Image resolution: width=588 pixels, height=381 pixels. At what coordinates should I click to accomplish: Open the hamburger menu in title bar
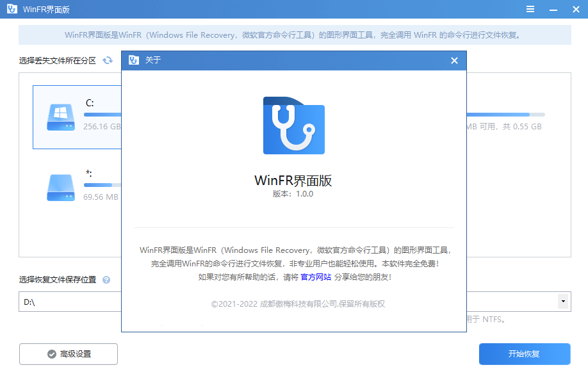[x=530, y=9]
